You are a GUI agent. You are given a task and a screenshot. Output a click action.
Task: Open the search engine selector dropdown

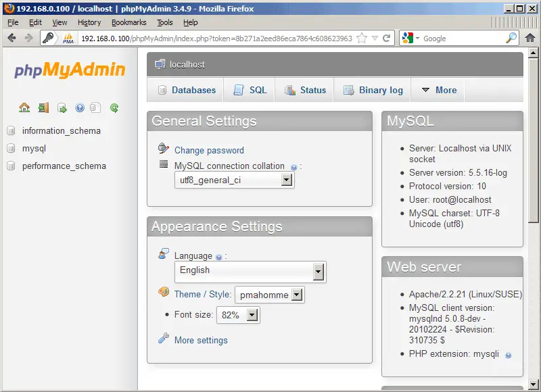coord(410,38)
